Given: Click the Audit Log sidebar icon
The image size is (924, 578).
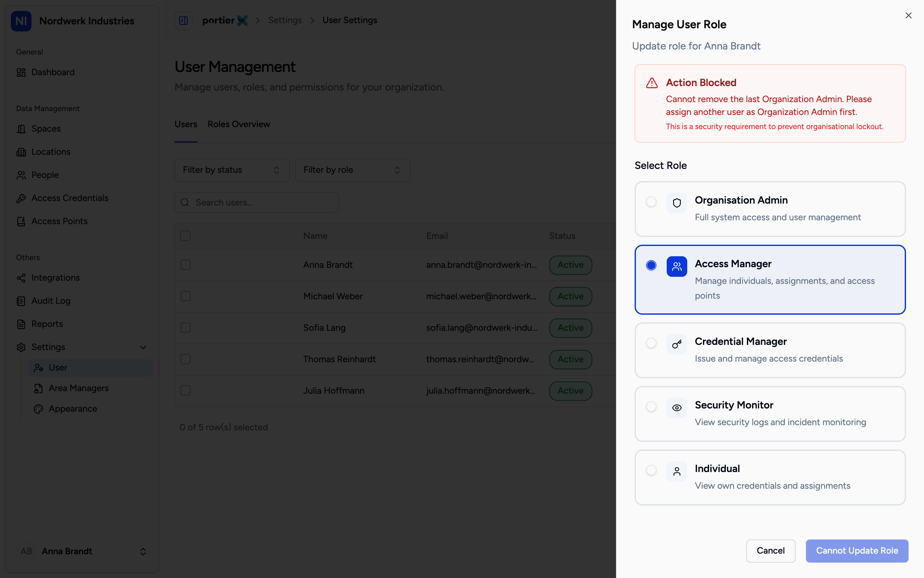Looking at the screenshot, I should click(x=21, y=301).
